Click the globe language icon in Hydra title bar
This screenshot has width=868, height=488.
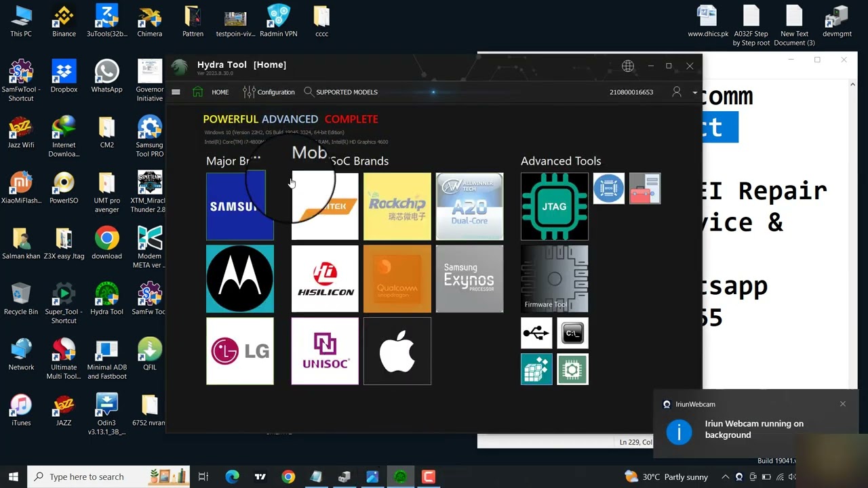[x=628, y=66]
